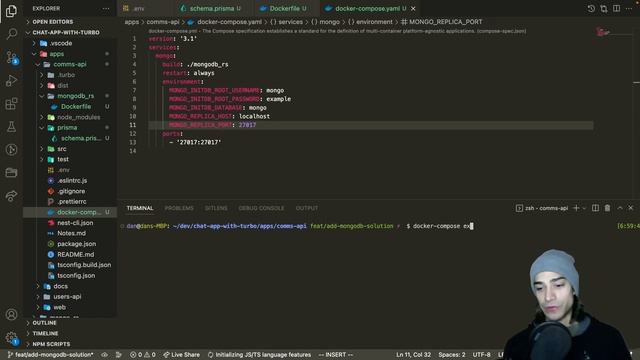The height and width of the screenshot is (360, 640).
Task: Open the Run and Debug view
Action: [x=11, y=80]
